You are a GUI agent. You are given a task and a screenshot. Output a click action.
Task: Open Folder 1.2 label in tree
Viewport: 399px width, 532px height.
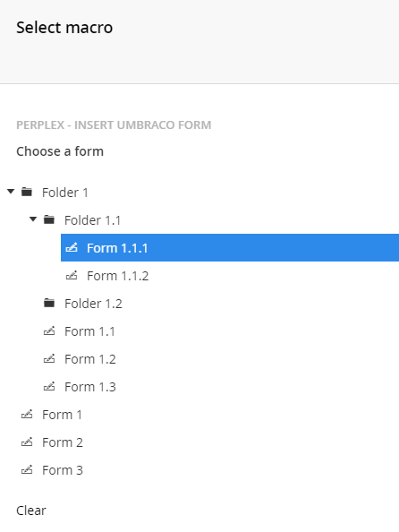pyautogui.click(x=93, y=304)
